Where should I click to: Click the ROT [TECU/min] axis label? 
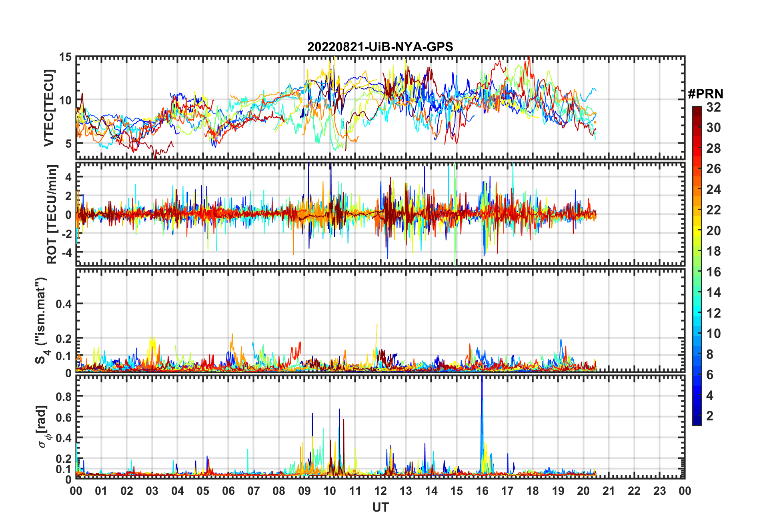[x=52, y=214]
